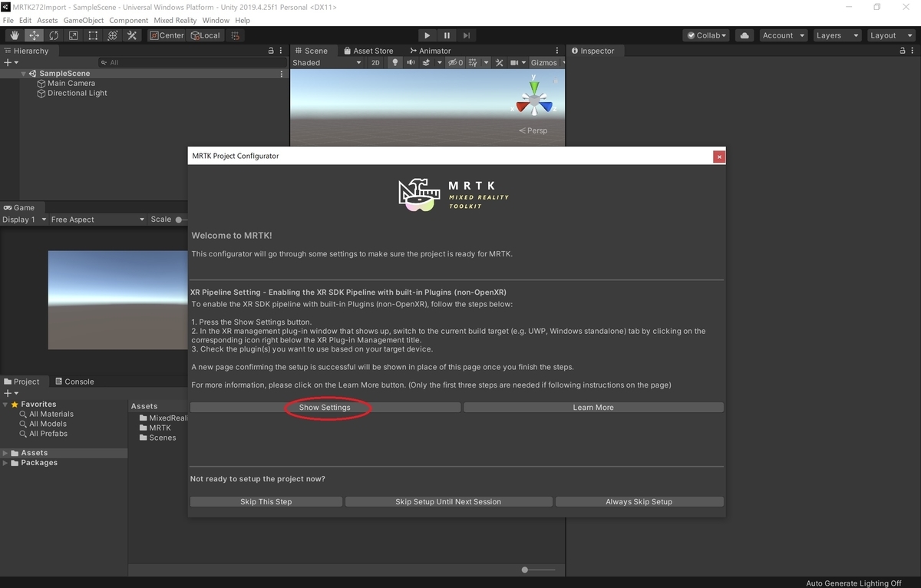Collapse SampleScene in Hierarchy
The width and height of the screenshot is (921, 588).
pyautogui.click(x=24, y=74)
